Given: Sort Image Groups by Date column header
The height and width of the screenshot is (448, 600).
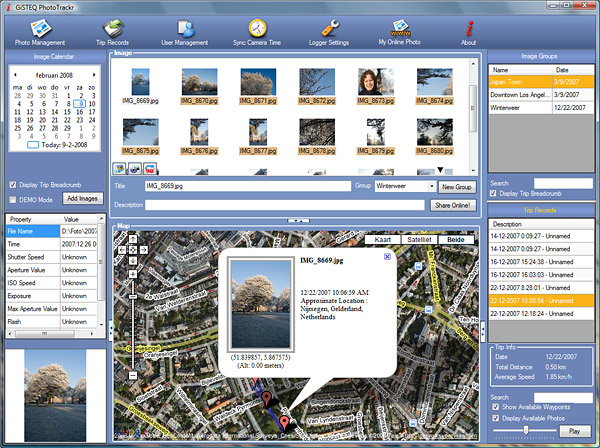Looking at the screenshot, I should tap(573, 70).
